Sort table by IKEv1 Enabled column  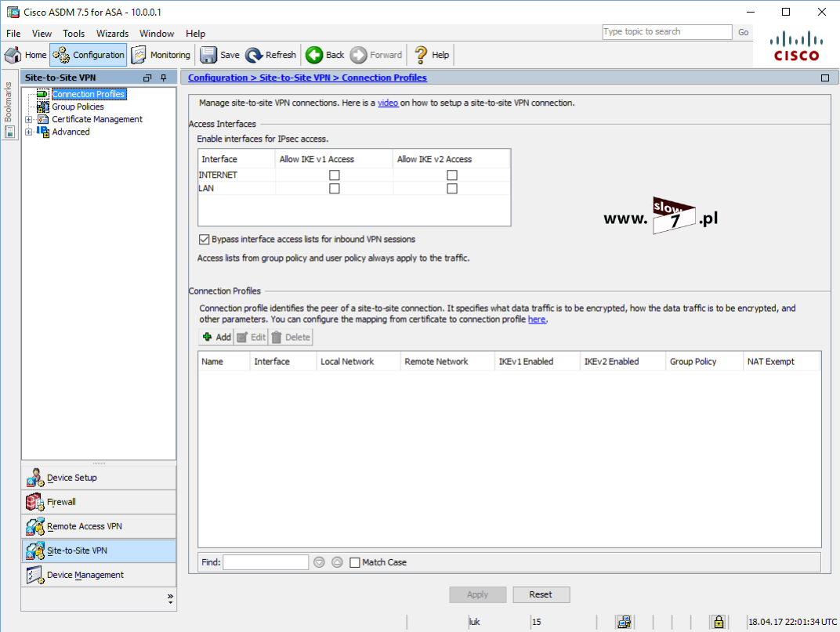(x=538, y=362)
